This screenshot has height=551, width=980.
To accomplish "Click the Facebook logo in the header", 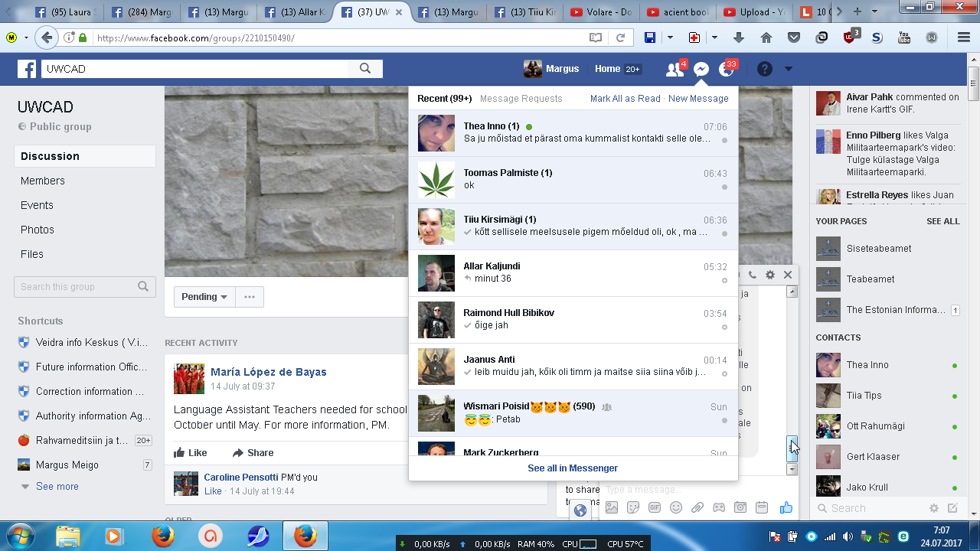I will (x=27, y=69).
